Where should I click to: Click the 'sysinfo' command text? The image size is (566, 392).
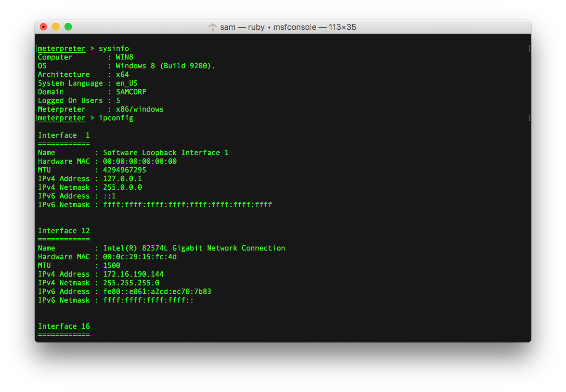coord(114,48)
